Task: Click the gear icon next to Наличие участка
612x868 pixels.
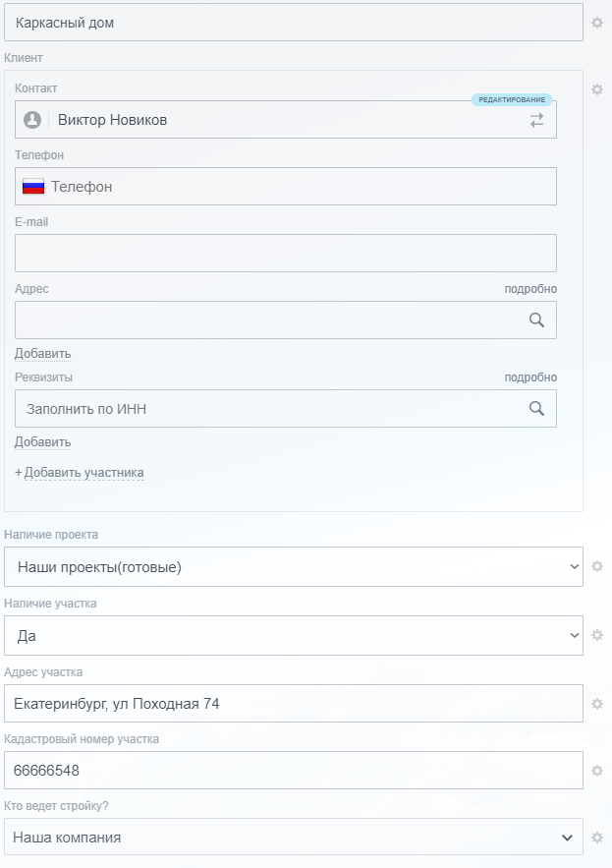Action: [x=597, y=635]
